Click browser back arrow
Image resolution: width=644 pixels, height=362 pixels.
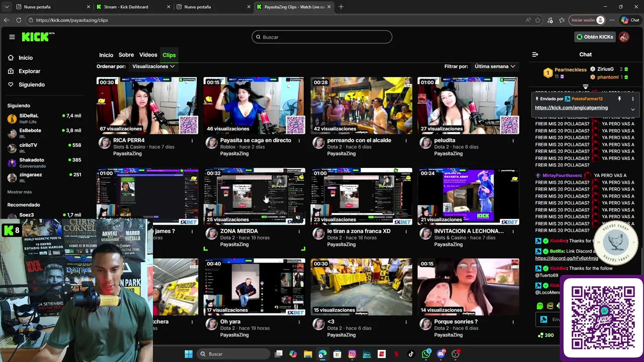(7, 20)
